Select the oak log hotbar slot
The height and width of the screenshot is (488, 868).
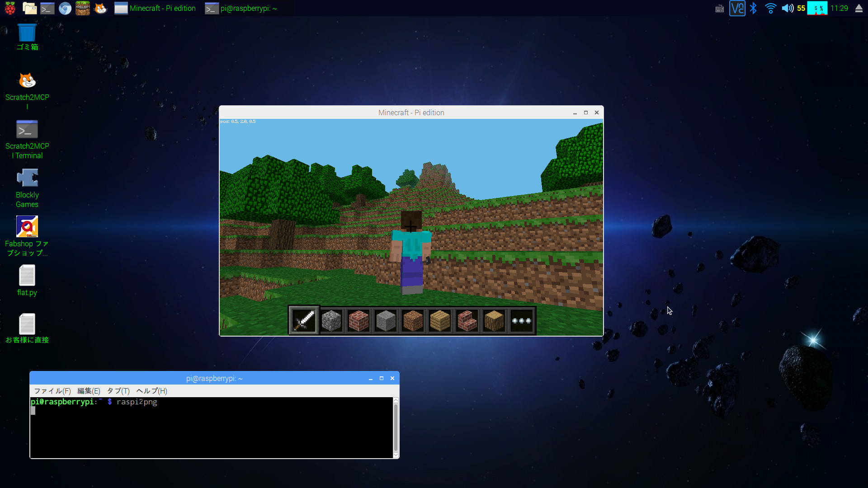pyautogui.click(x=494, y=321)
